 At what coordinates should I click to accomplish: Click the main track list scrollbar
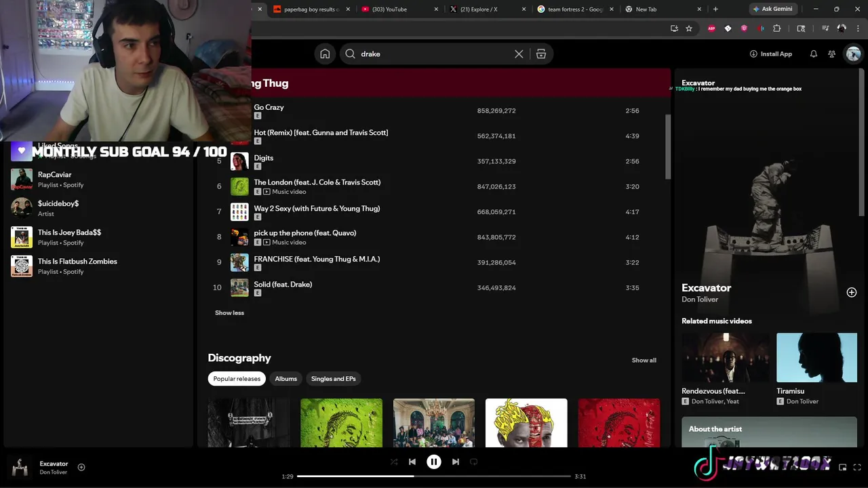pos(667,147)
